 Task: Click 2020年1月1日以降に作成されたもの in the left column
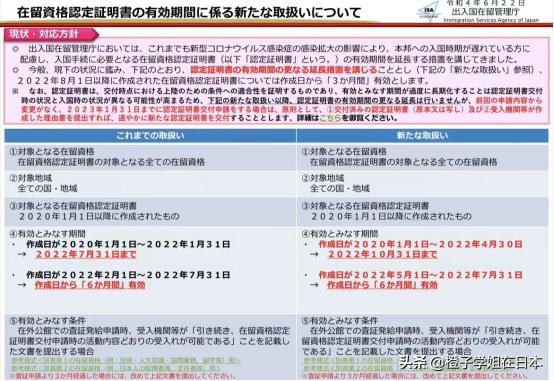click(99, 216)
